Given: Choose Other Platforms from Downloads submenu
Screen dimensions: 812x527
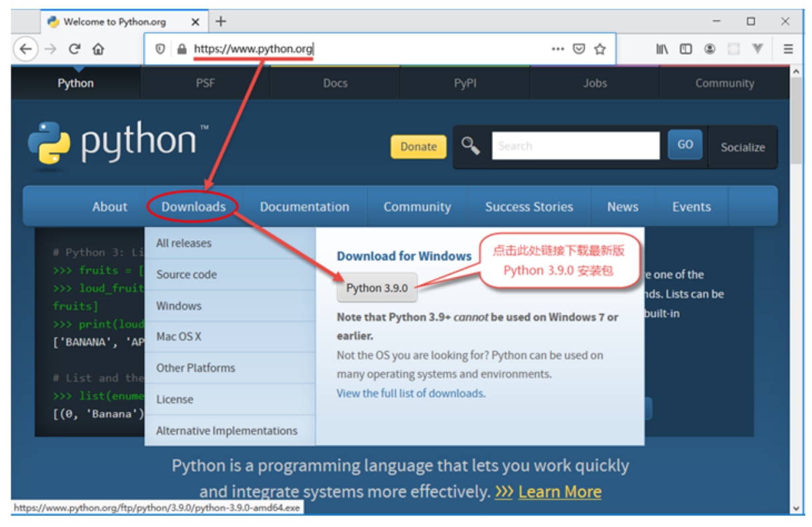Looking at the screenshot, I should (230, 368).
